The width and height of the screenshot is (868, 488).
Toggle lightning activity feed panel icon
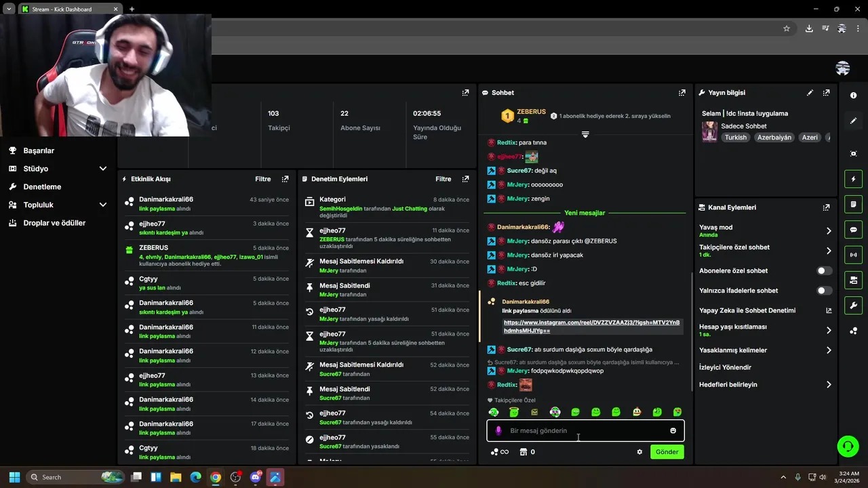(x=853, y=179)
